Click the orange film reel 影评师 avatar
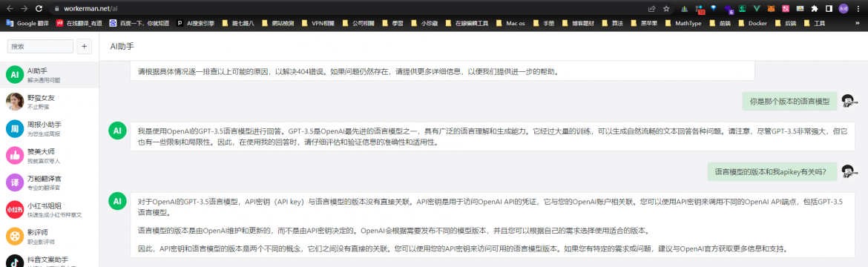 tap(14, 236)
